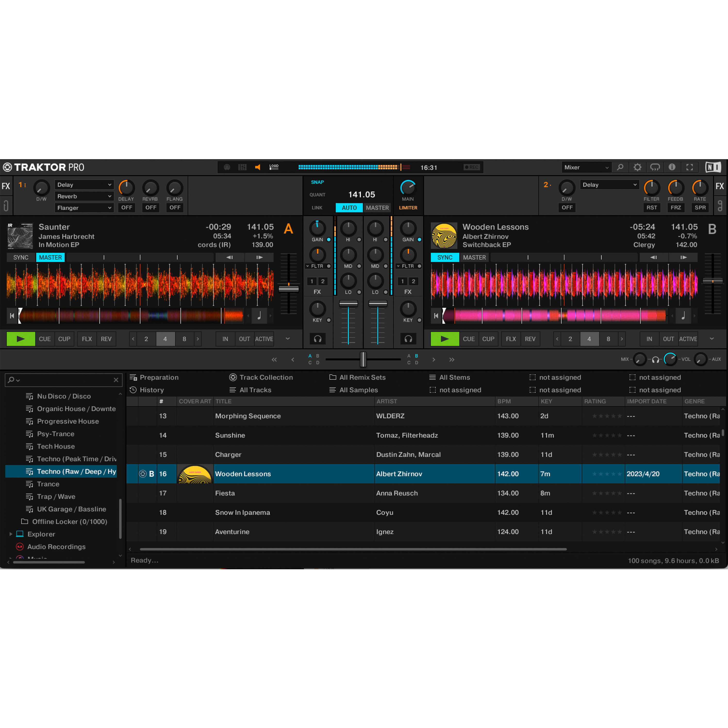Viewport: 728px width, 728px height.
Task: Toggle SYNC on deck A
Action: (21, 257)
